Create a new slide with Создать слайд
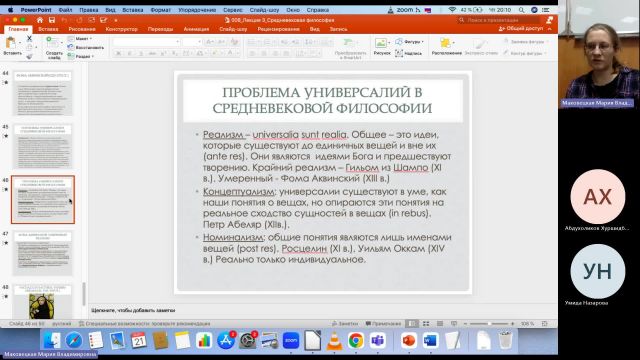The height and width of the screenshot is (360, 640). [x=53, y=47]
